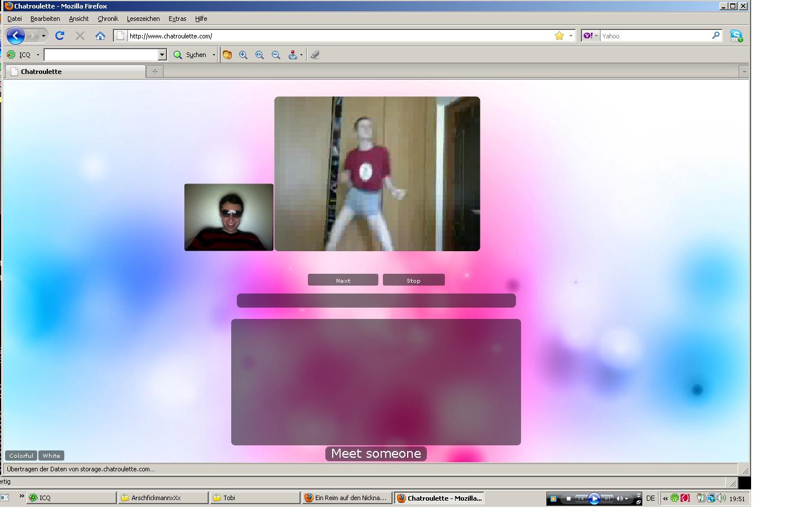Focus the URL address field
812x508 pixels.
[x=340, y=36]
